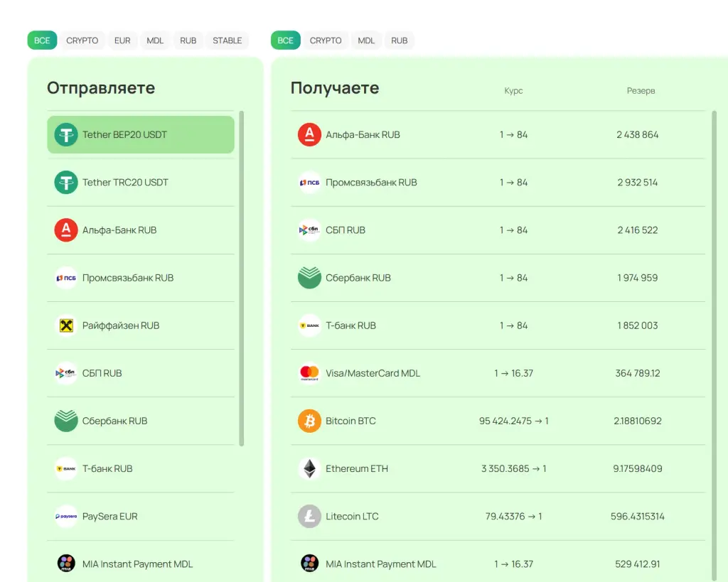Select ВСЕ filter above Отправляете panel
The height and width of the screenshot is (582, 728).
coord(42,41)
